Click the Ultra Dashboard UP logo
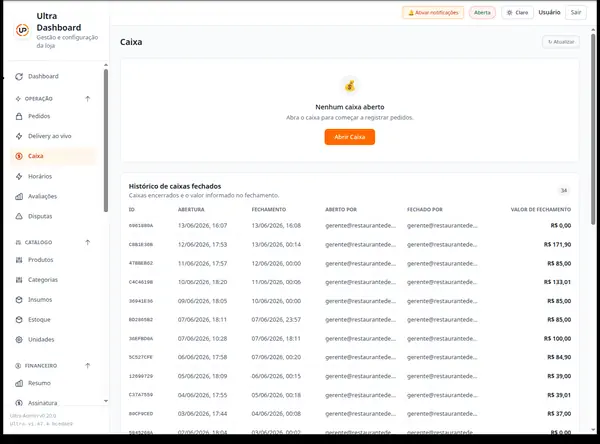The height and width of the screenshot is (444, 600). coord(22,30)
